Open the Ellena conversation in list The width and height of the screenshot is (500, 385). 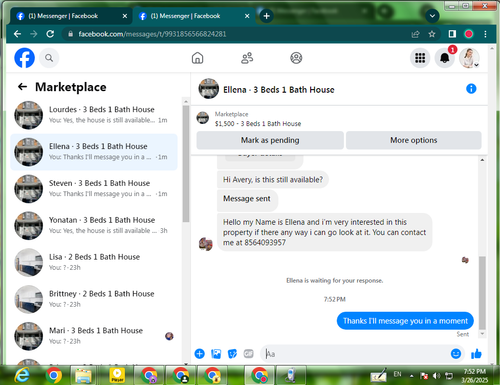[x=94, y=152]
